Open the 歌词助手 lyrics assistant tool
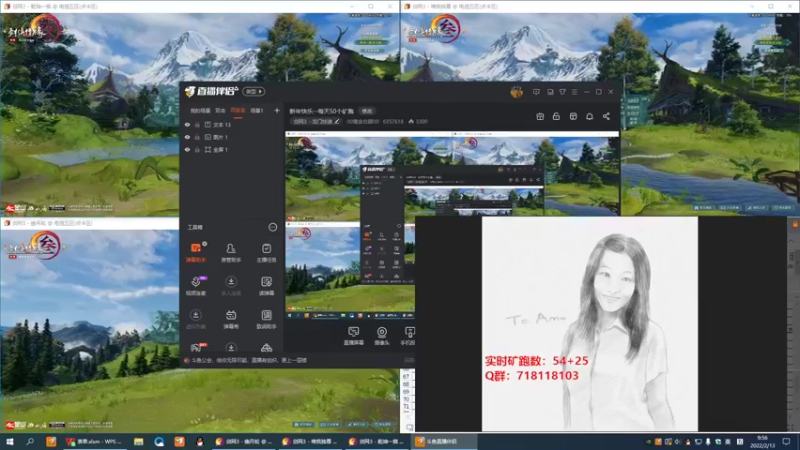Image resolution: width=800 pixels, height=450 pixels. pos(266,319)
